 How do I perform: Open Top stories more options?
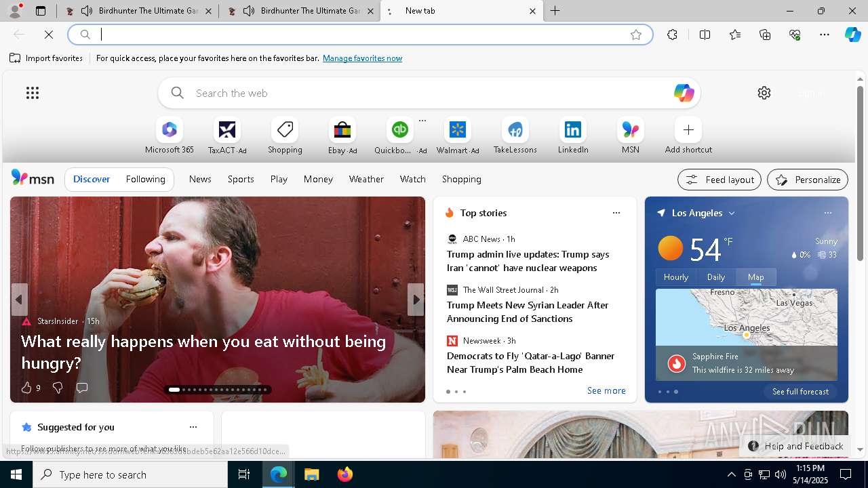pos(616,213)
